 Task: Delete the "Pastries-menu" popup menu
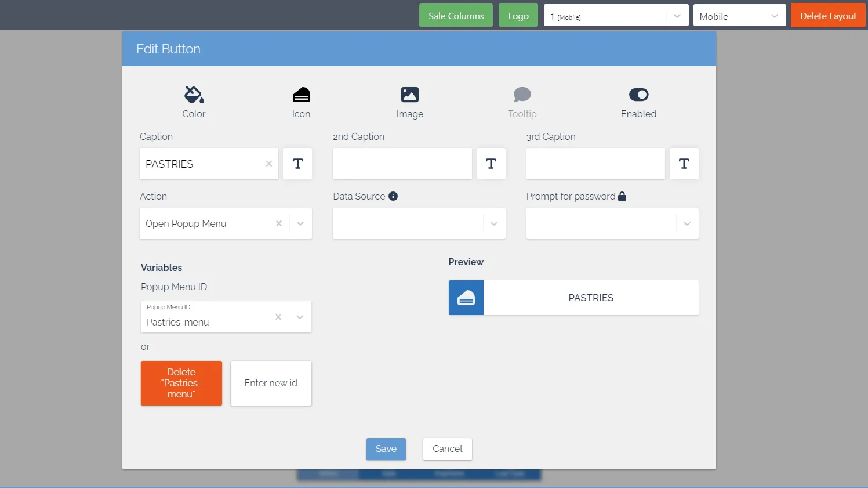181,383
